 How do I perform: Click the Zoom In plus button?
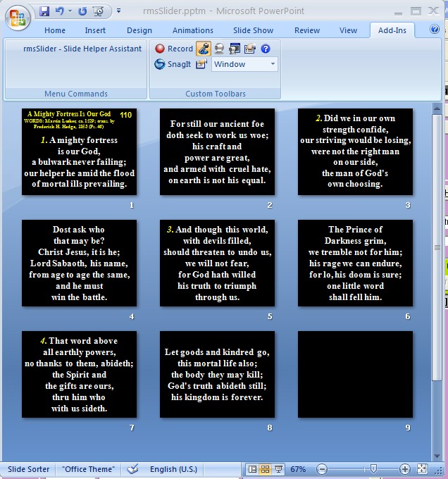click(x=404, y=469)
